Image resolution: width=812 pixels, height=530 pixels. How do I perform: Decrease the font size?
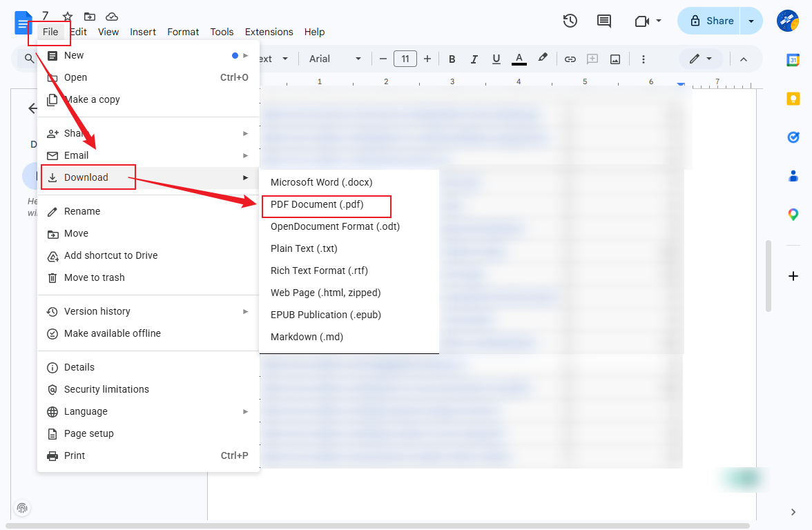pyautogui.click(x=383, y=59)
